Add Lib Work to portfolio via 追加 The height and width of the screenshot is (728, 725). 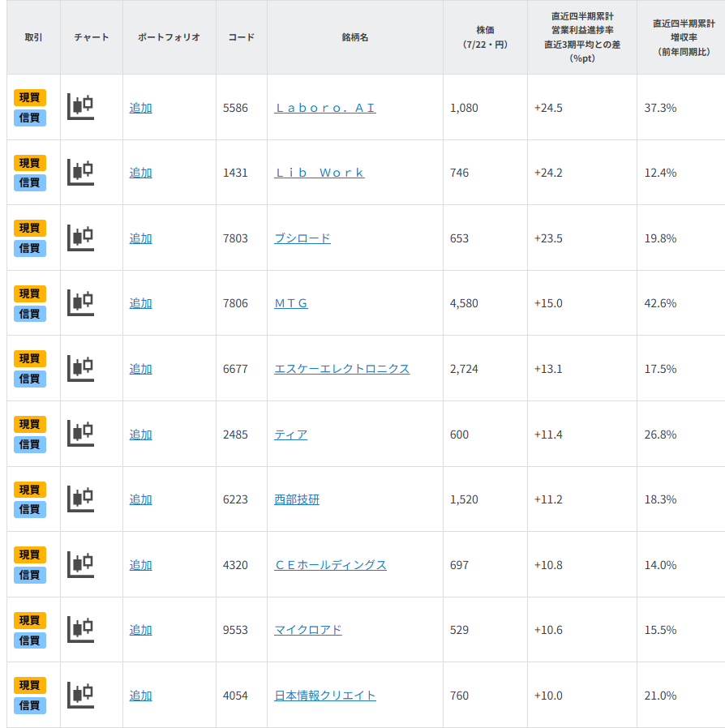point(141,173)
